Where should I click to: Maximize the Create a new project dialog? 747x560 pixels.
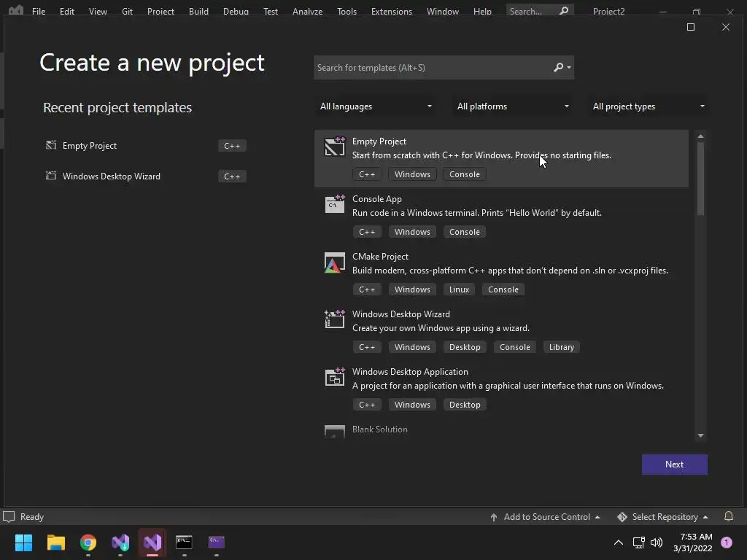691,27
